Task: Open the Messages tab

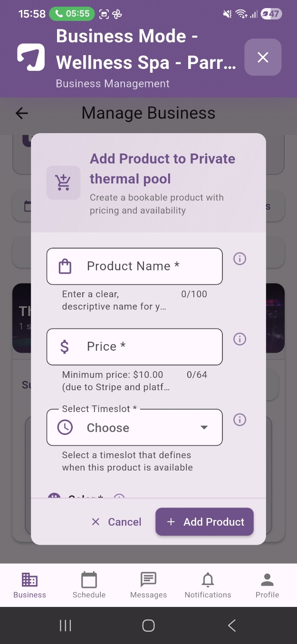Action: tap(148, 585)
